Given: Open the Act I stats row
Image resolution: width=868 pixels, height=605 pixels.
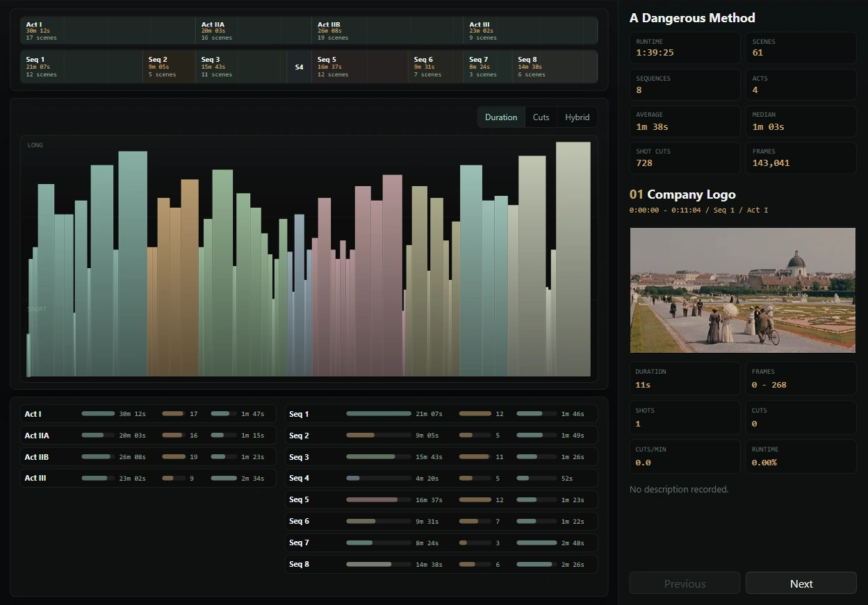Looking at the screenshot, I should 148,414.
